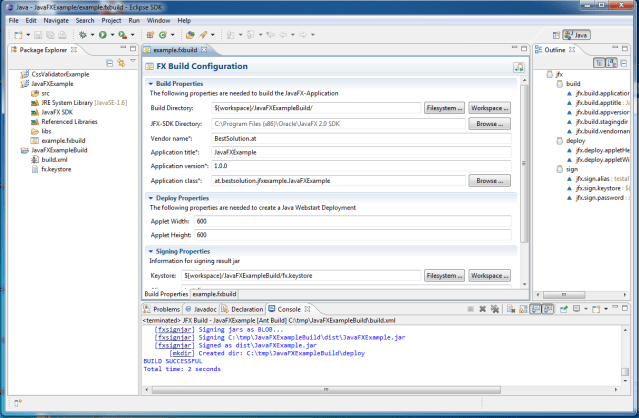Switch to example.fxbuild source tab at bottom

click(x=214, y=294)
